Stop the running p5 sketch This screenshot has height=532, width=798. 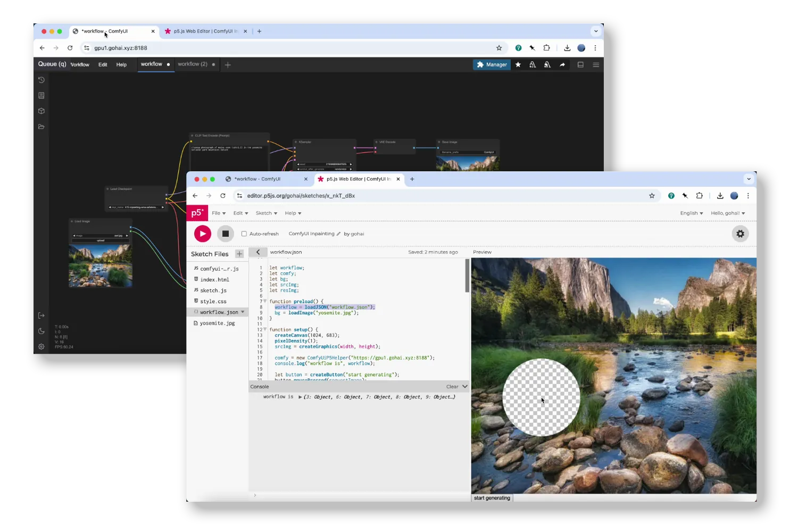point(226,234)
